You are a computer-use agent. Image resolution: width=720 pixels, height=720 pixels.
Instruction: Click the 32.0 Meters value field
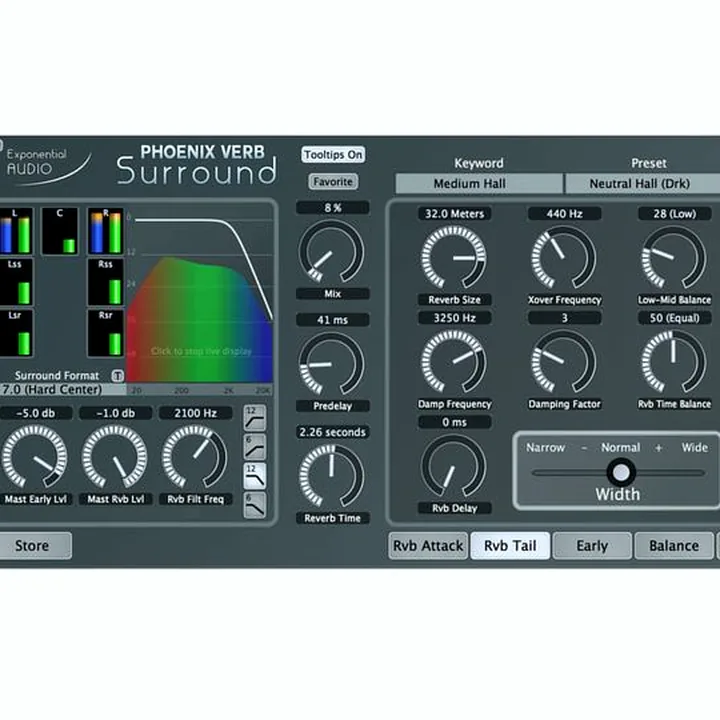point(454,214)
